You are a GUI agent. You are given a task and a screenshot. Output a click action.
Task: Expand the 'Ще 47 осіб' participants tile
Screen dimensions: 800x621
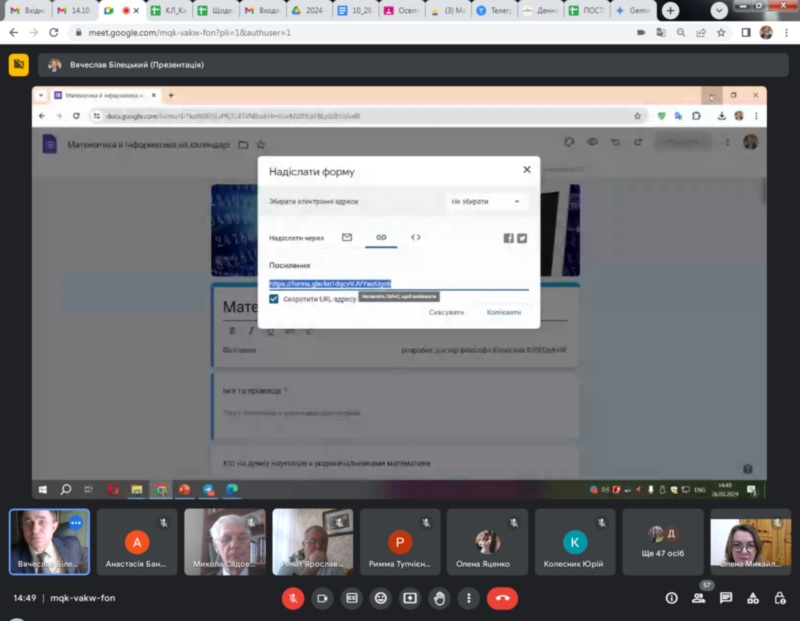(662, 542)
